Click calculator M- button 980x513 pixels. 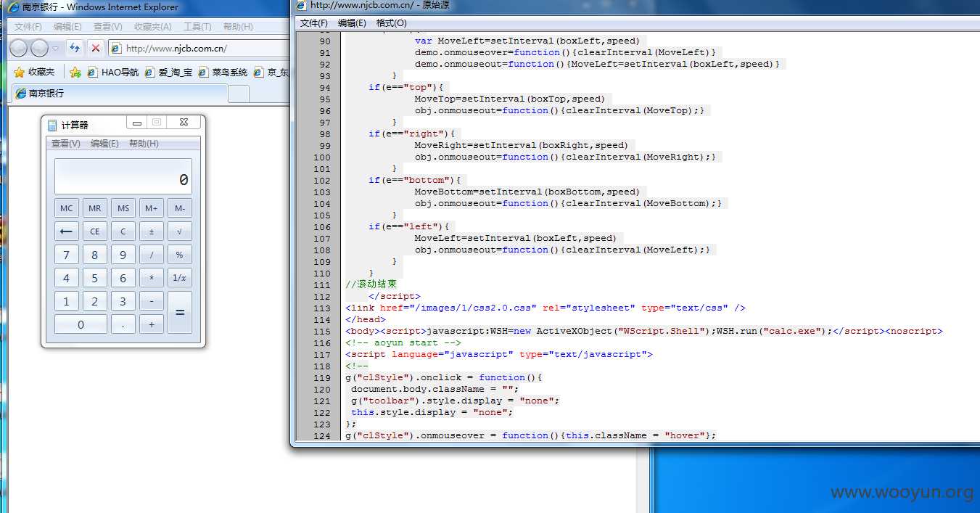click(180, 208)
